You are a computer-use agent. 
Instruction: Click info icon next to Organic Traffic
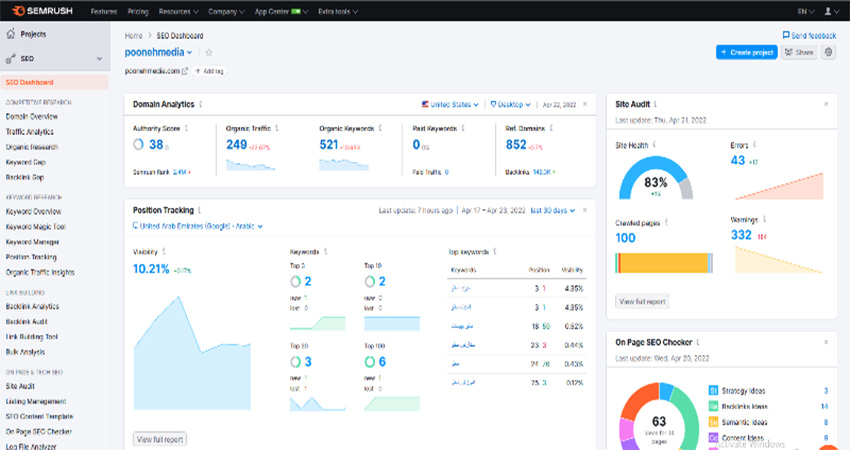276,128
